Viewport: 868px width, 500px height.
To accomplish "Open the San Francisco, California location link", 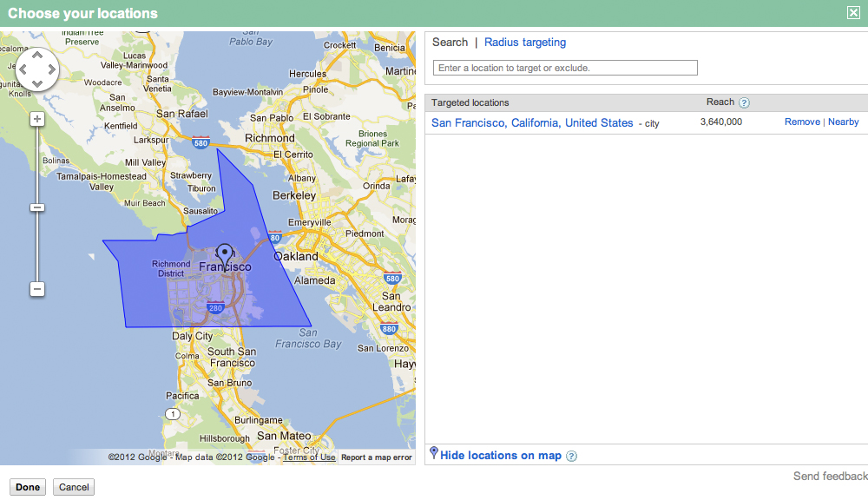I will click(x=533, y=122).
